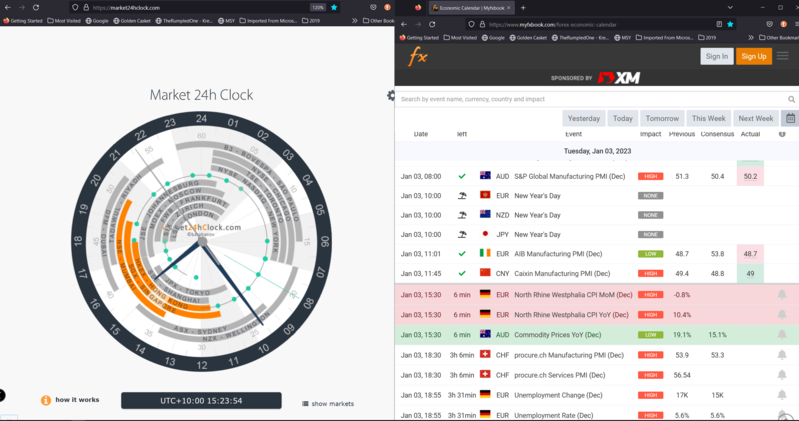
Task: Click the Tuesday, Jan 03, 2023 date header
Action: 597,151
